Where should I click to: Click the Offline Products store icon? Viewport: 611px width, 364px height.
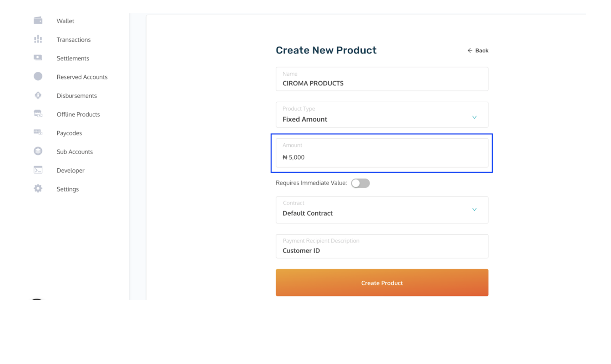click(38, 114)
